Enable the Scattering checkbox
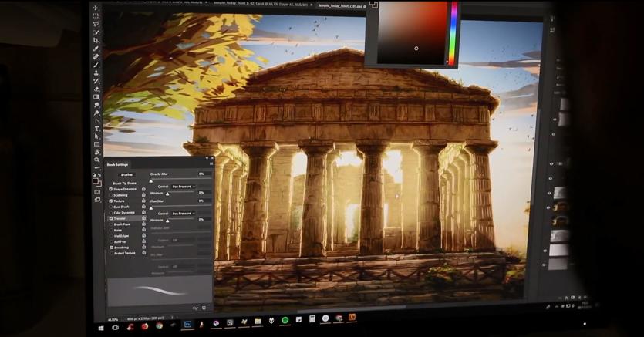 pos(111,195)
